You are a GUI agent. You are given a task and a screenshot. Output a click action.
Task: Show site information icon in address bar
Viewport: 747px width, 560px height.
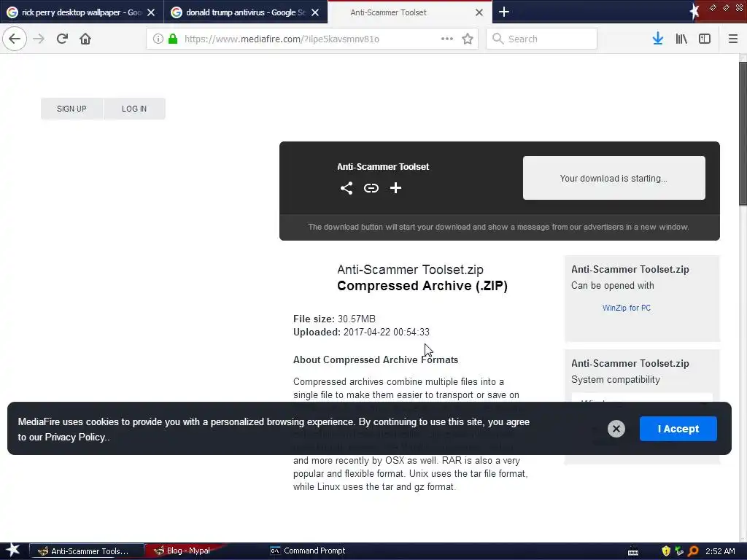click(x=158, y=39)
